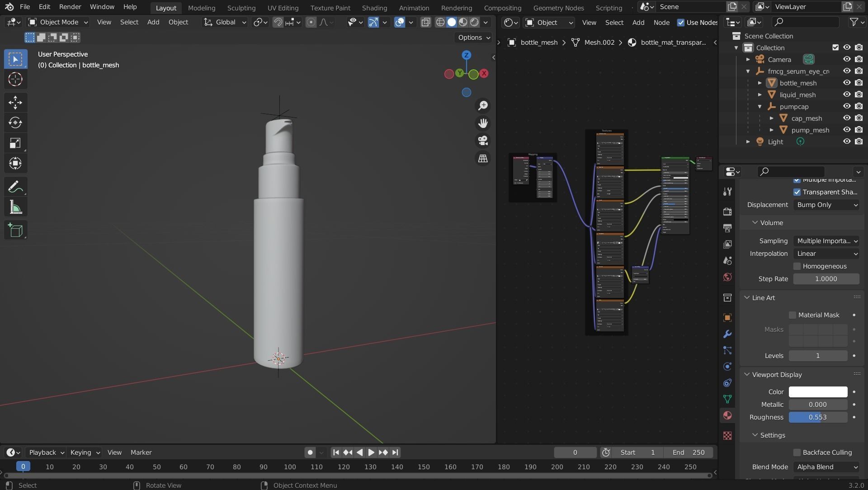The image size is (868, 490).
Task: Toggle Camera visibility eye icon
Action: tap(847, 59)
